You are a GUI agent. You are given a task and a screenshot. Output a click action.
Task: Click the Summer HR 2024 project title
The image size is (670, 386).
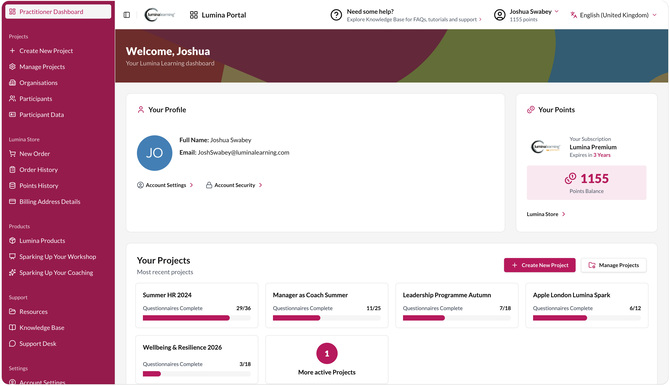coord(167,295)
